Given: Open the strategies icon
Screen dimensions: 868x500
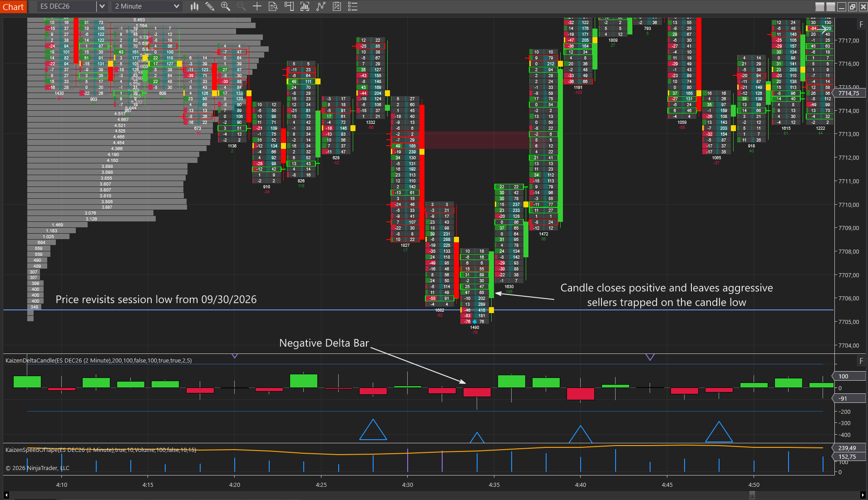Looking at the screenshot, I should [336, 6].
